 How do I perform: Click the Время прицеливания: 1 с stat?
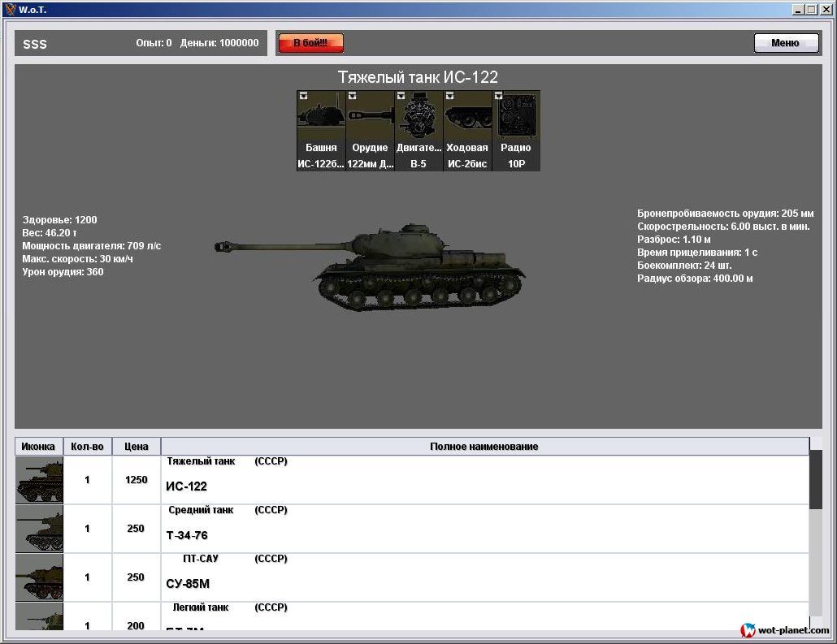[x=697, y=253]
